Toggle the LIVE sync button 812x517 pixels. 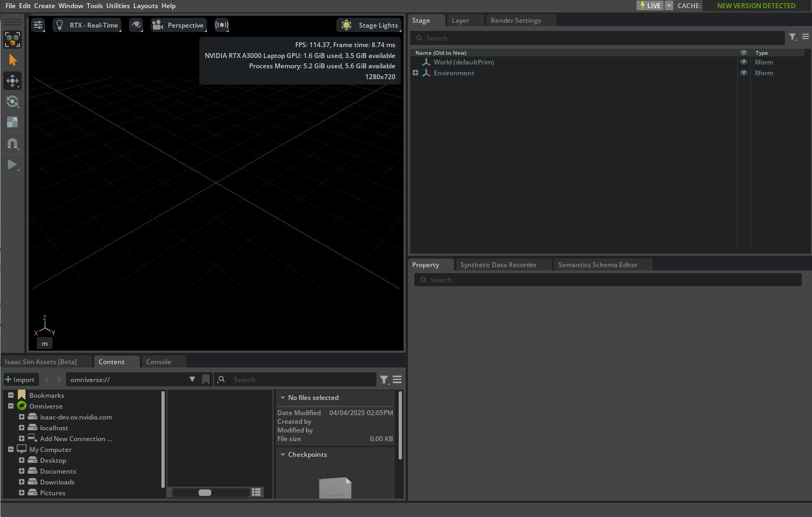point(649,5)
